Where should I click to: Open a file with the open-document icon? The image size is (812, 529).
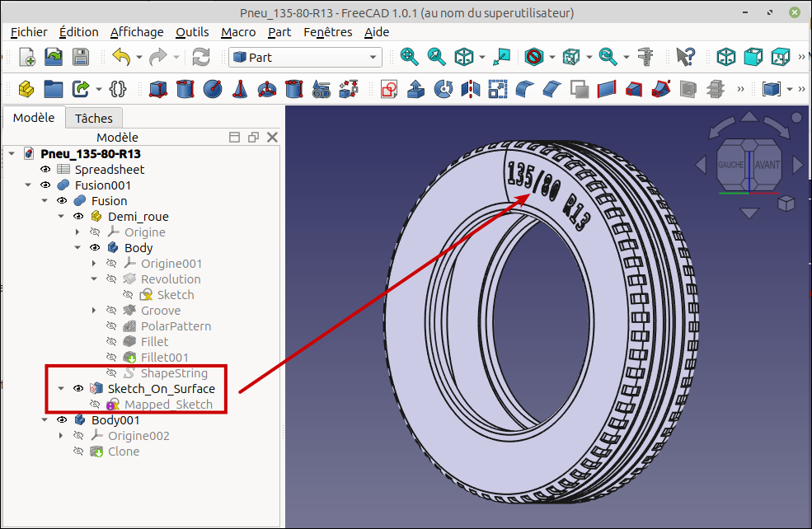tap(54, 57)
